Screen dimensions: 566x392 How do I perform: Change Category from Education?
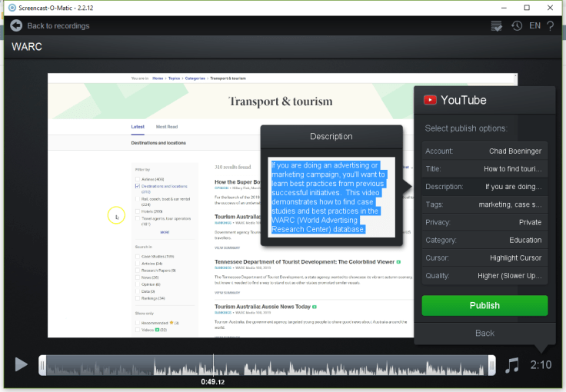[x=484, y=240]
